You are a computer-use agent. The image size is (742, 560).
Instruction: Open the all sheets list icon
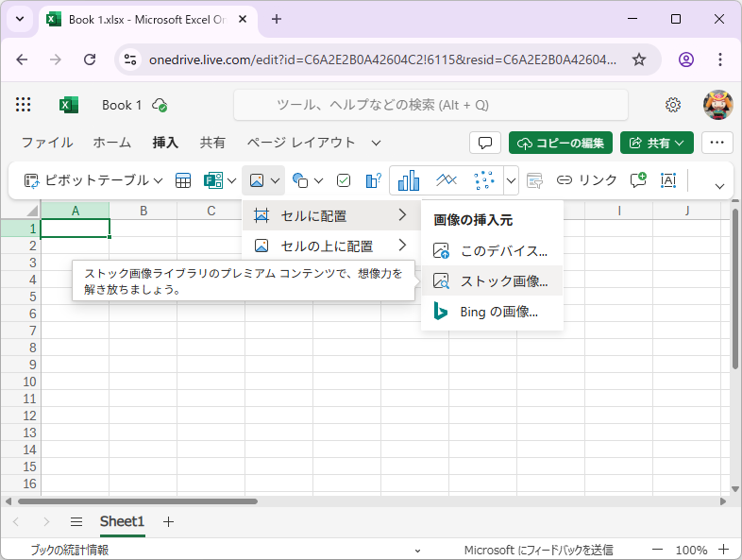pyautogui.click(x=76, y=521)
